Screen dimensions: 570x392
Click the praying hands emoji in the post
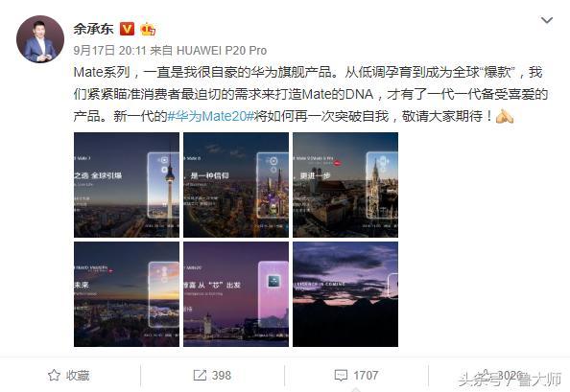tap(505, 117)
